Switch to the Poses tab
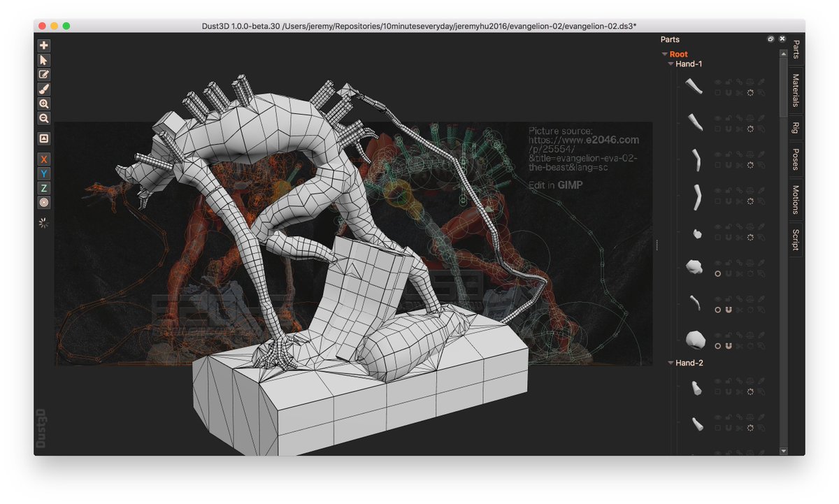This screenshot has height=504, width=839. 796,159
